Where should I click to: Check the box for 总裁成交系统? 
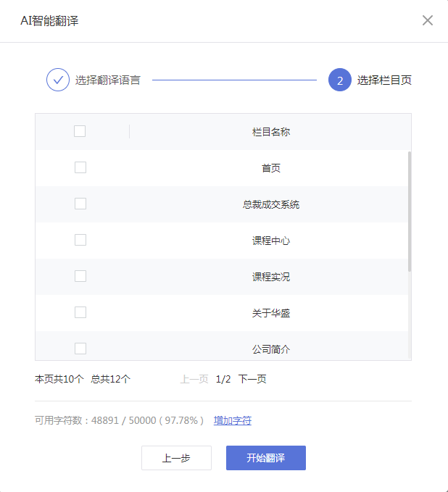pyautogui.click(x=80, y=204)
